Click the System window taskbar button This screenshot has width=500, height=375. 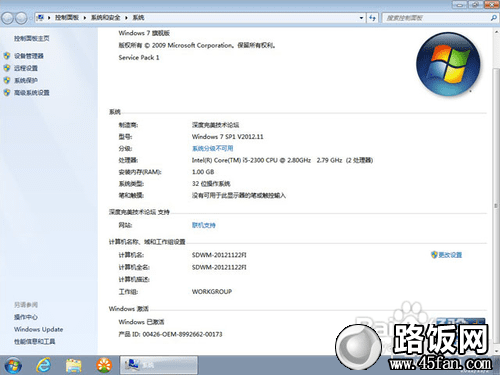click(x=159, y=365)
